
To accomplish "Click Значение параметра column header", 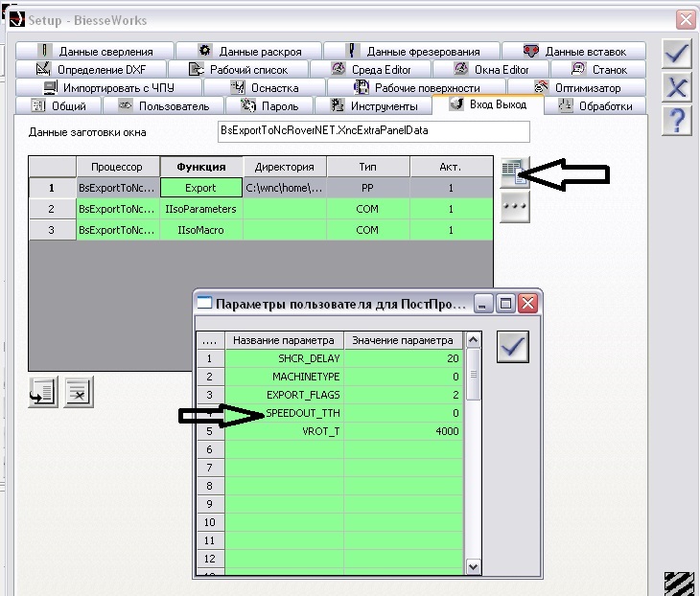I will pyautogui.click(x=403, y=340).
